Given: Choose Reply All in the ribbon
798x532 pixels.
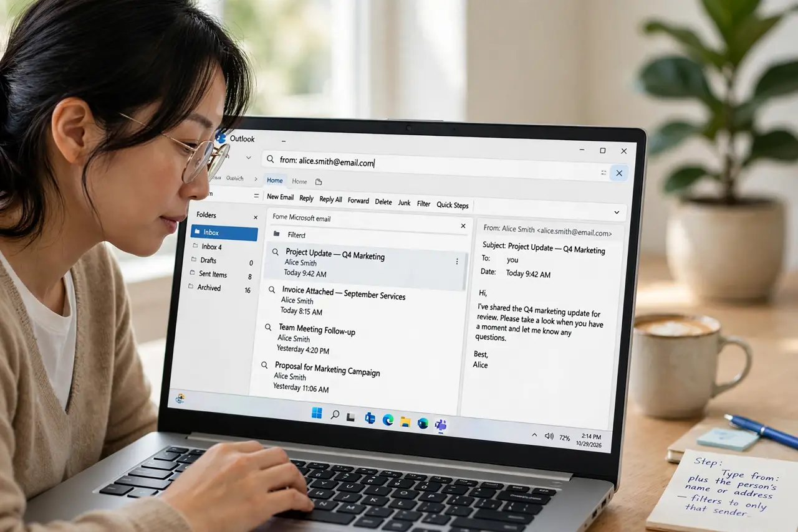Looking at the screenshot, I should (x=330, y=200).
